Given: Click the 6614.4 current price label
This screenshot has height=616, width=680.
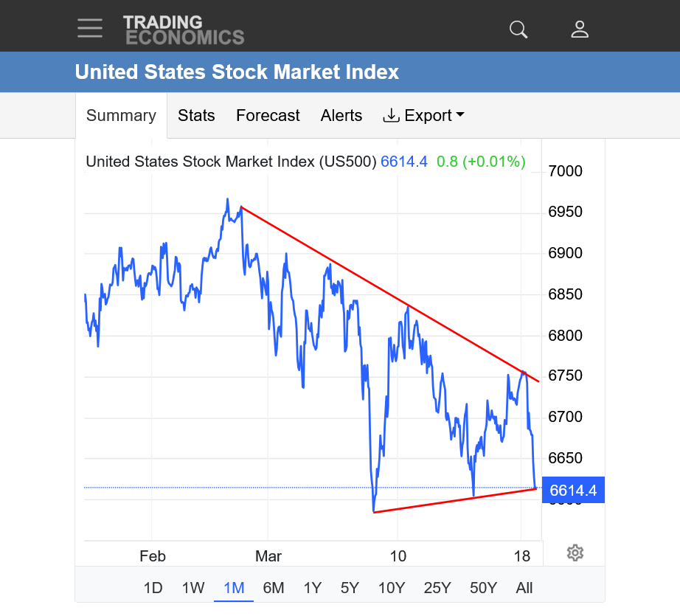Looking at the screenshot, I should pyautogui.click(x=573, y=490).
